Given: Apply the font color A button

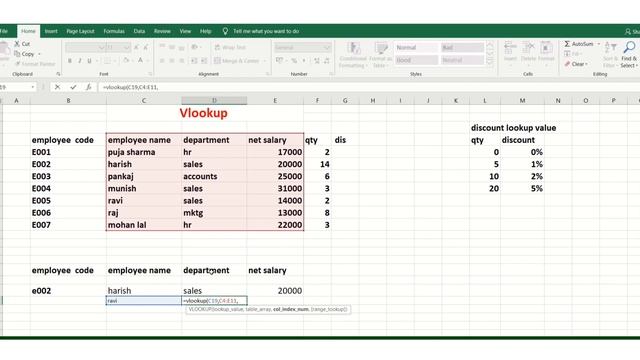Looking at the screenshot, I should (x=140, y=61).
